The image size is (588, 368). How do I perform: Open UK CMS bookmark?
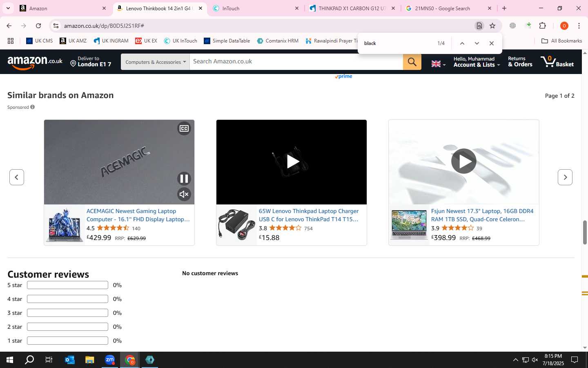40,41
